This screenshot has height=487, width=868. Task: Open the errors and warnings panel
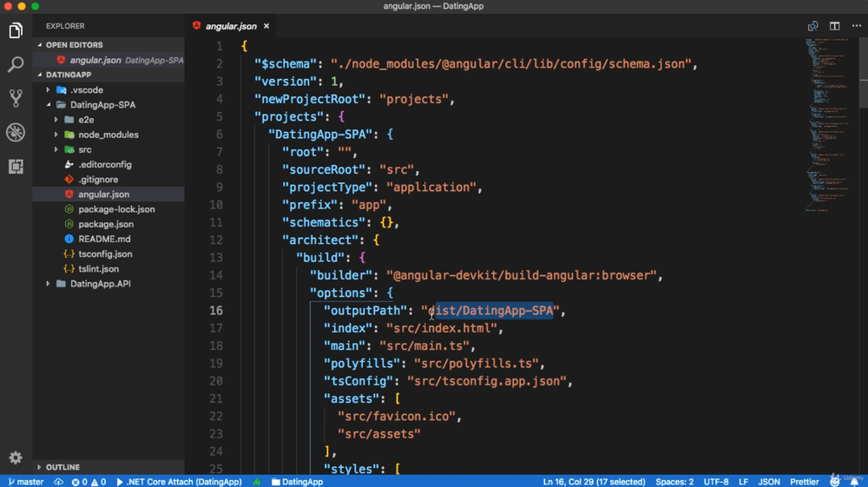coord(89,482)
